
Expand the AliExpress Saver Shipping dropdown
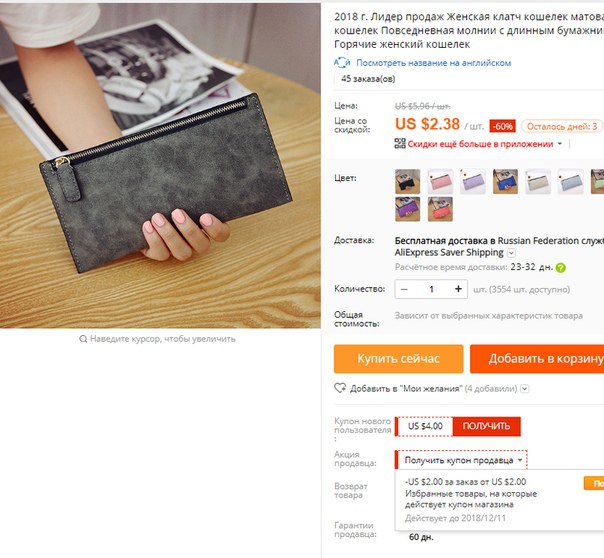[512, 253]
